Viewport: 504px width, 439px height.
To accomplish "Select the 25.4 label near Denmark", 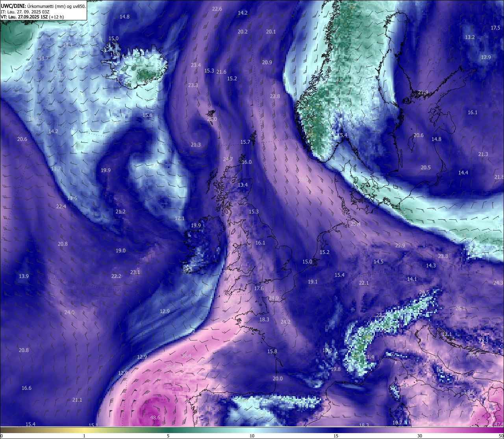I will pos(356,224).
